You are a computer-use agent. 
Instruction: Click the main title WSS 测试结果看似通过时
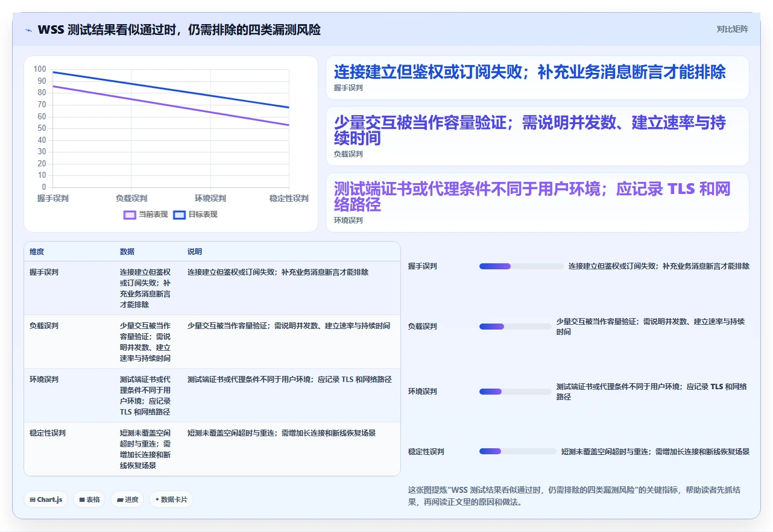(179, 30)
